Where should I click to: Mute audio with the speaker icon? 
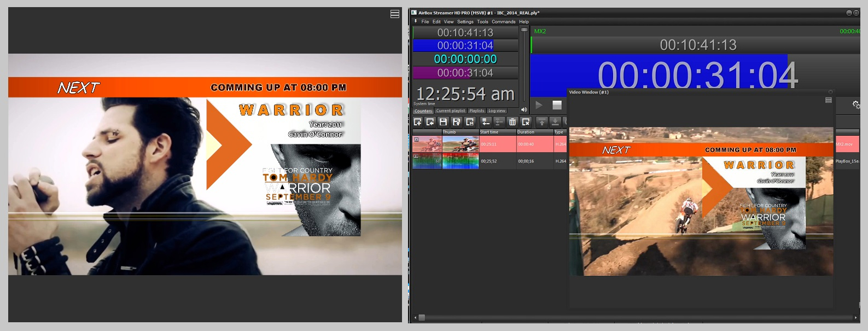[x=524, y=110]
